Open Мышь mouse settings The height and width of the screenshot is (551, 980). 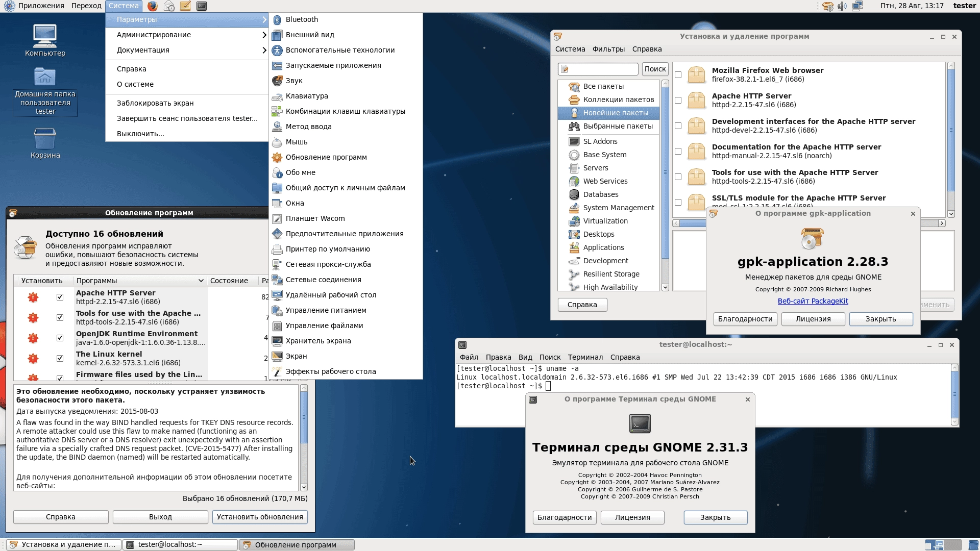[346, 142]
